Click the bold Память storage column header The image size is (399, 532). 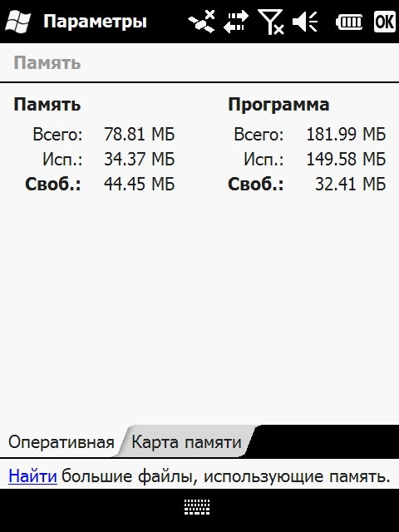pos(47,104)
